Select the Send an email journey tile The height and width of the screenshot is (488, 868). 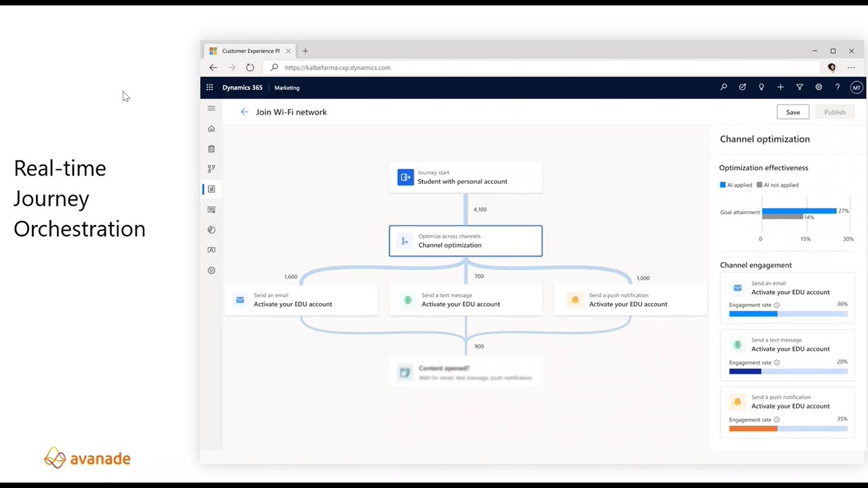(301, 300)
